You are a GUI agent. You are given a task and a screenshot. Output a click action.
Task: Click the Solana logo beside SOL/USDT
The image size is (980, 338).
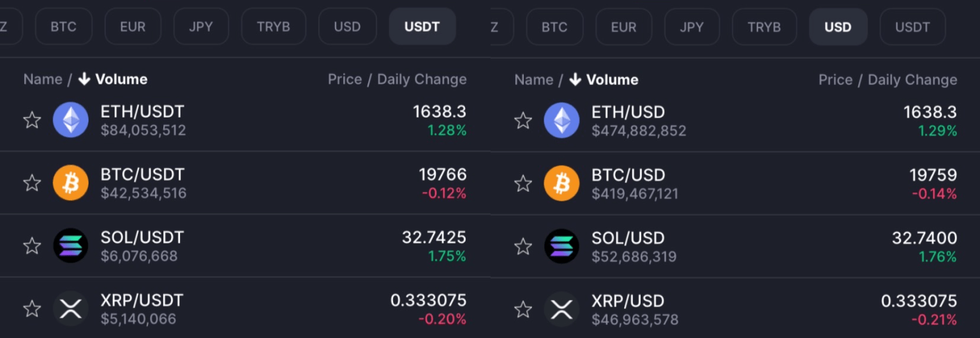click(x=71, y=246)
